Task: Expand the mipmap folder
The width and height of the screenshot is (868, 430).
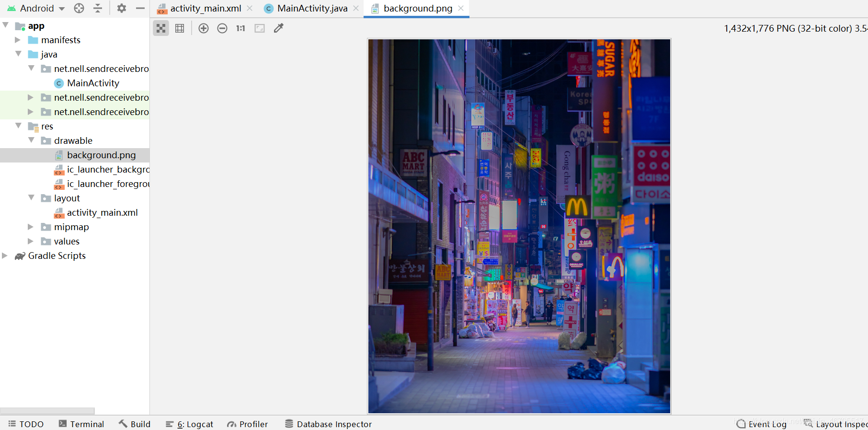Action: click(31, 227)
